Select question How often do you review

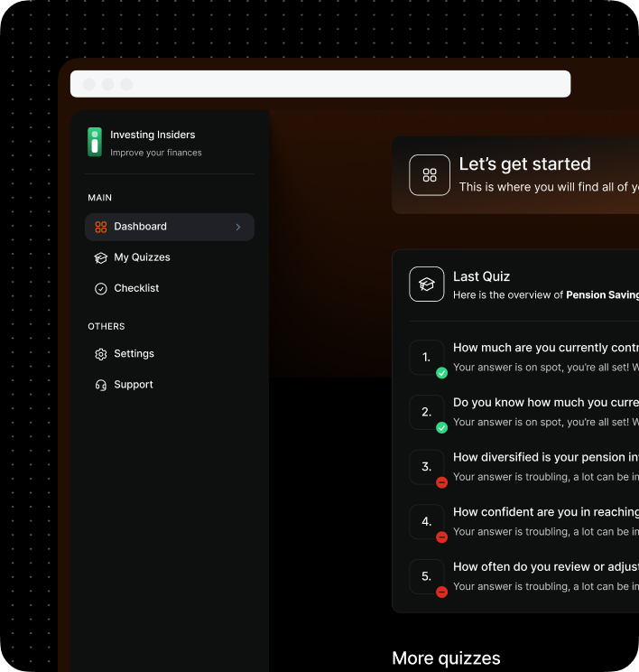click(546, 567)
